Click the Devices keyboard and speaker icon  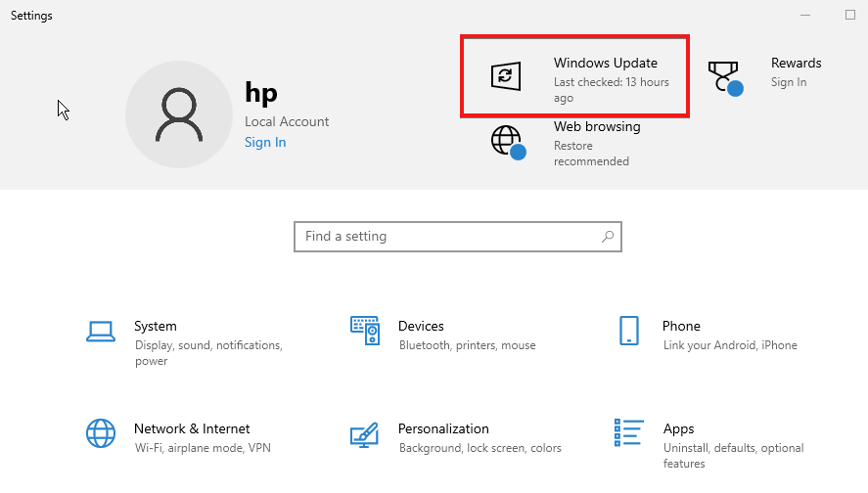coord(364,331)
